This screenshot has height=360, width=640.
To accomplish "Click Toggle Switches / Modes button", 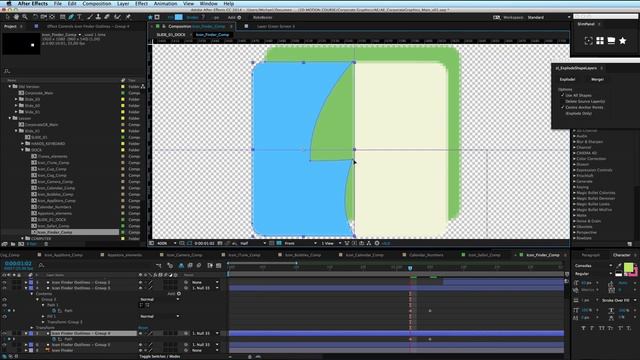I will point(160,356).
